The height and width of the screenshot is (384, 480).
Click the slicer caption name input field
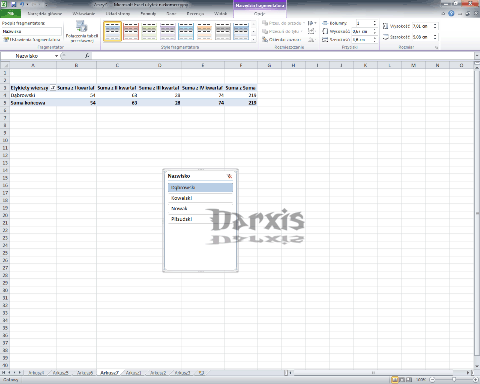click(31, 31)
